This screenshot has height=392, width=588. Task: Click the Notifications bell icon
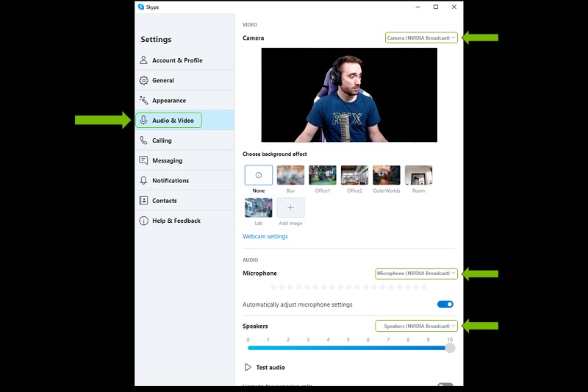pyautogui.click(x=143, y=180)
